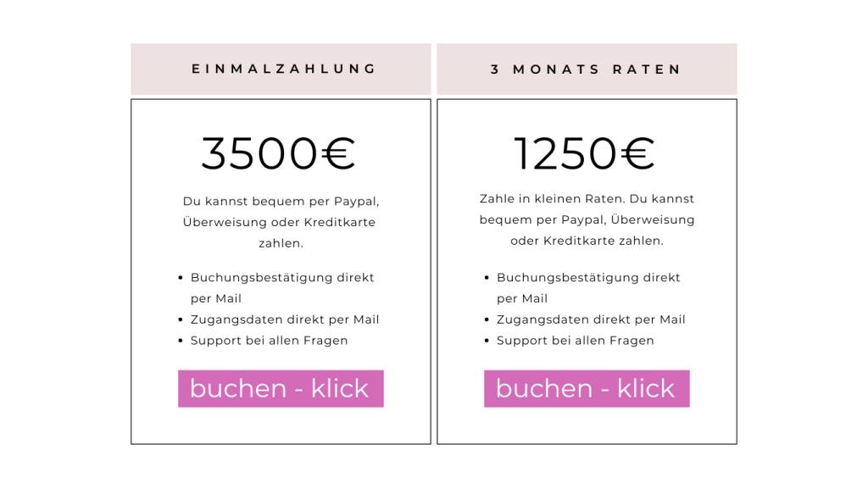Screen dimensions: 868x488
Task: Click the euro sign of the 1250€ price
Action: (637, 154)
